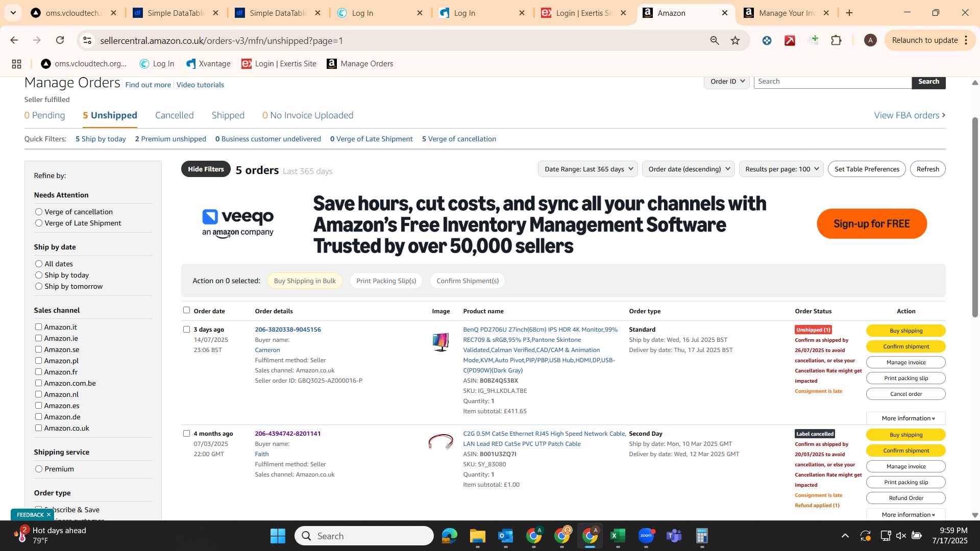The image size is (980, 551).
Task: Open Microsoft Teams from taskbar
Action: pyautogui.click(x=674, y=536)
